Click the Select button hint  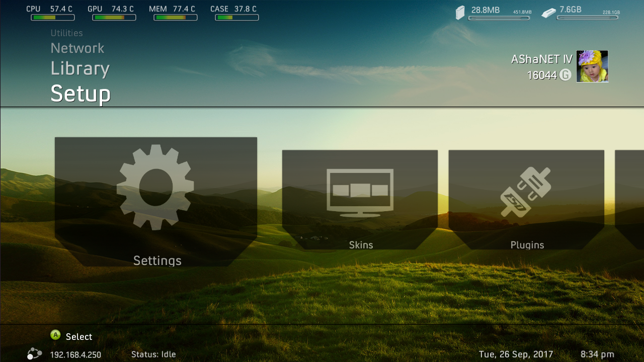tap(79, 337)
